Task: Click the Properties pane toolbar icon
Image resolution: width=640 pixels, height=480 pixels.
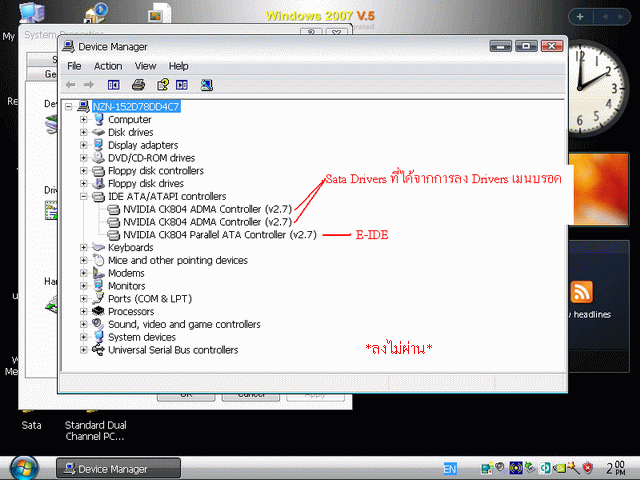Action: (x=182, y=85)
